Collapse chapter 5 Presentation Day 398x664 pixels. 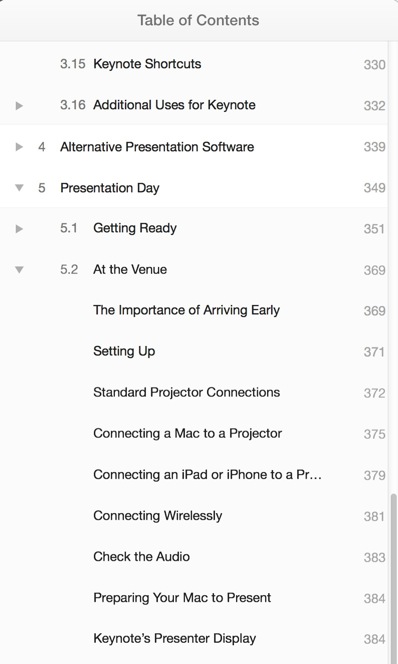click(x=19, y=188)
